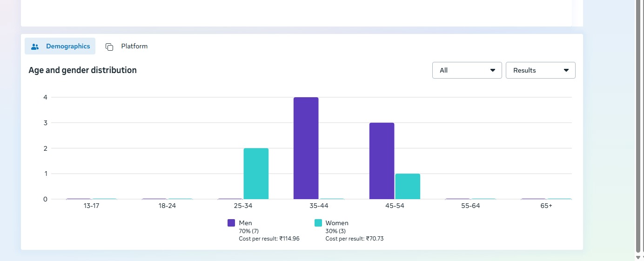Image resolution: width=644 pixels, height=261 pixels.
Task: Select the teal Women bar for 25-34
Action: click(x=256, y=174)
